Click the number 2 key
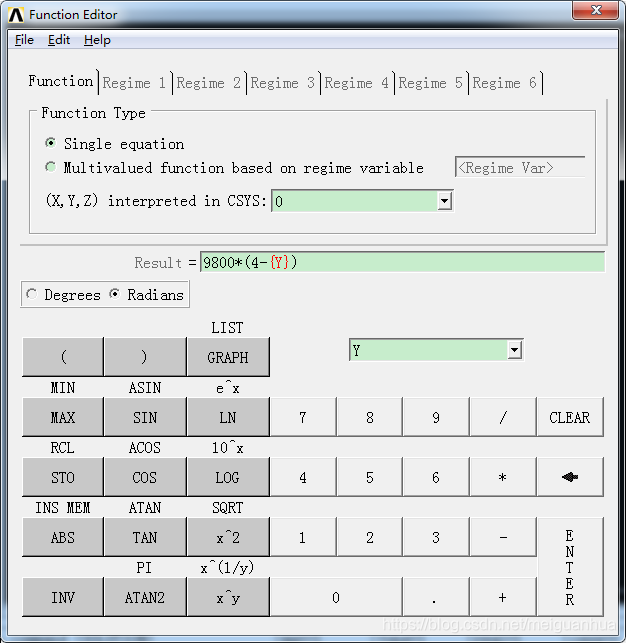 click(369, 537)
